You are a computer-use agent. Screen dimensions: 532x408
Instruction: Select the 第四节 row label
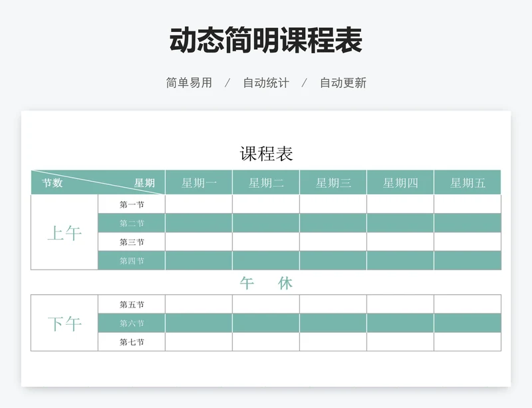[132, 260]
